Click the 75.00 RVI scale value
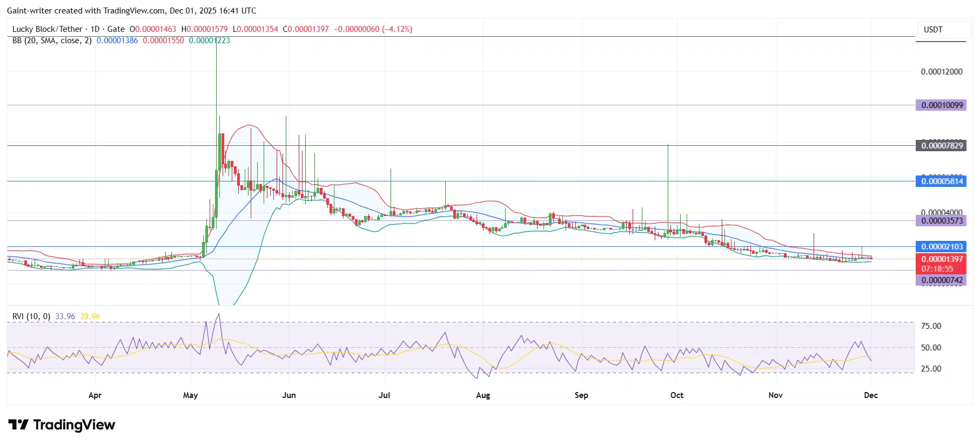 [931, 326]
